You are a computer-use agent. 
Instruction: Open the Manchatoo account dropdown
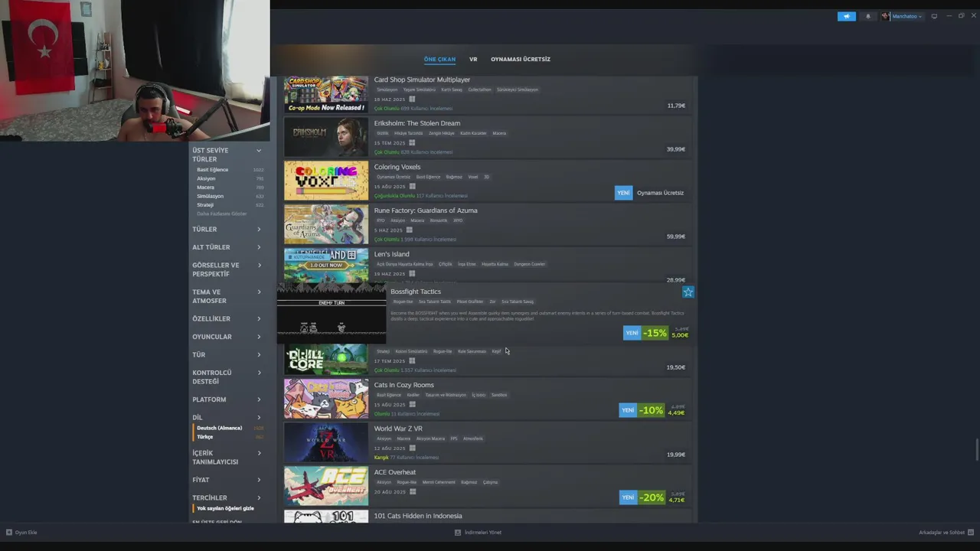[x=907, y=16]
